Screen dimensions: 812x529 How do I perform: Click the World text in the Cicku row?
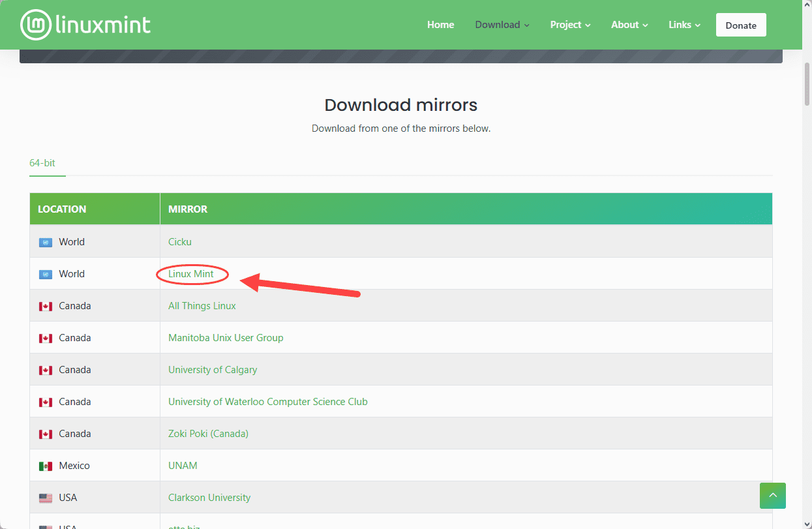tap(72, 242)
